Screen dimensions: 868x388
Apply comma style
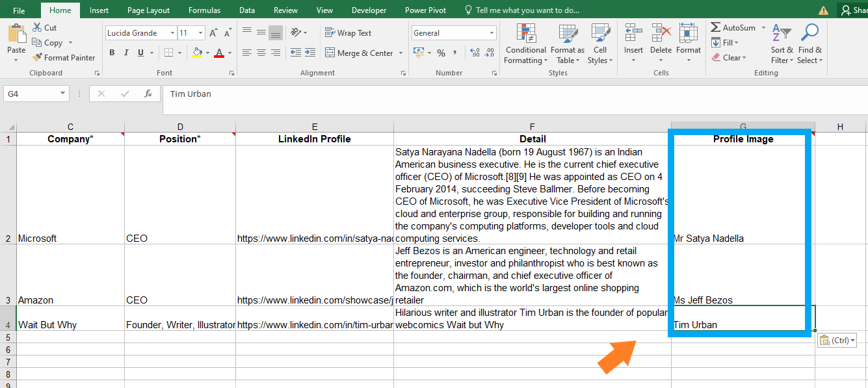coord(455,53)
